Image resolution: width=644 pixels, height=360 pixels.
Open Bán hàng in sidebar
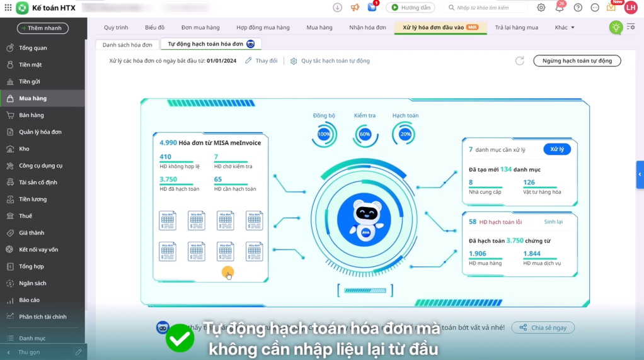coord(43,115)
